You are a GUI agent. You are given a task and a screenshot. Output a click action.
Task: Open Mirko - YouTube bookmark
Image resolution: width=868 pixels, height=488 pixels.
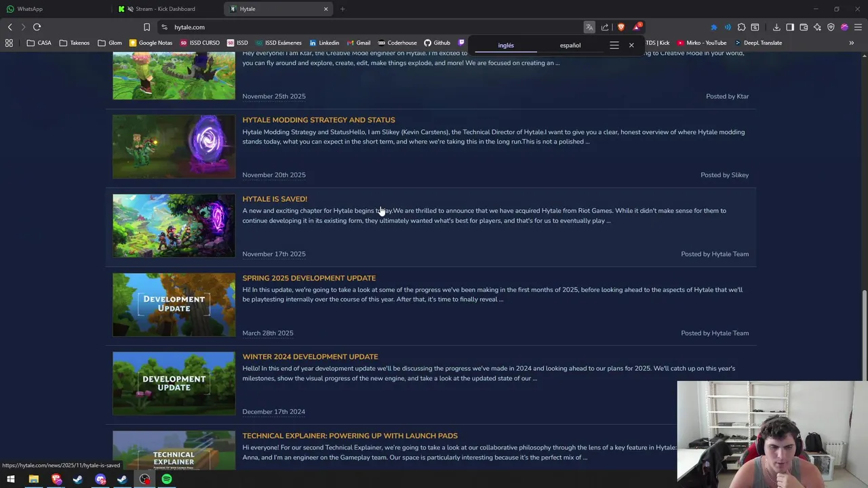[701, 43]
